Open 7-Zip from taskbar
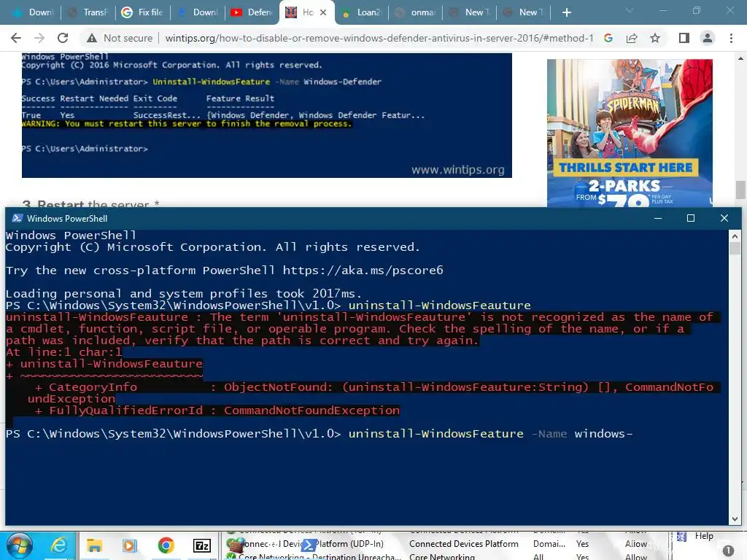The height and width of the screenshot is (560, 747). point(202,545)
